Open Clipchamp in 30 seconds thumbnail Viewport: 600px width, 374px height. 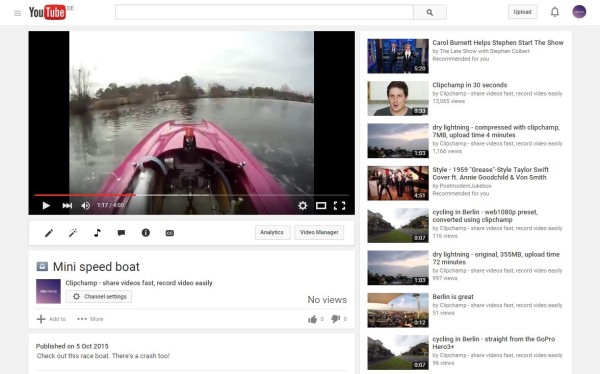(x=398, y=98)
